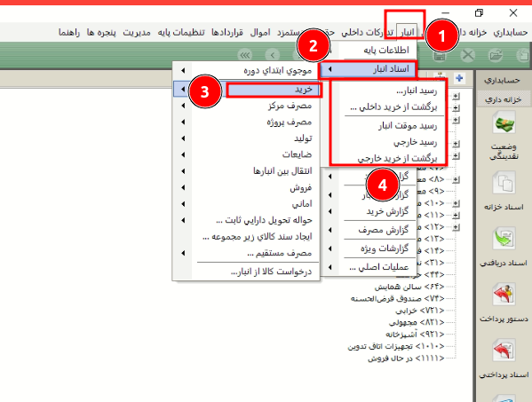Expand عمليات اصلي ... submenu entry

(368, 267)
